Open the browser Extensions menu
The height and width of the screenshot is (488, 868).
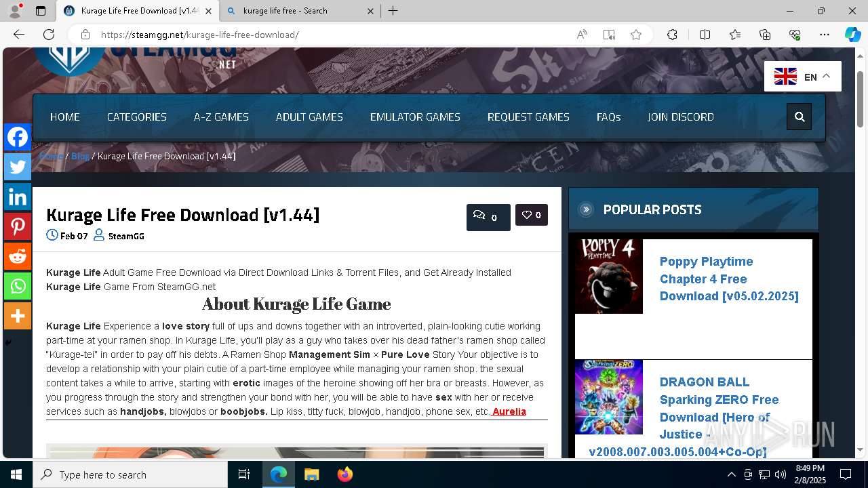[x=672, y=35]
